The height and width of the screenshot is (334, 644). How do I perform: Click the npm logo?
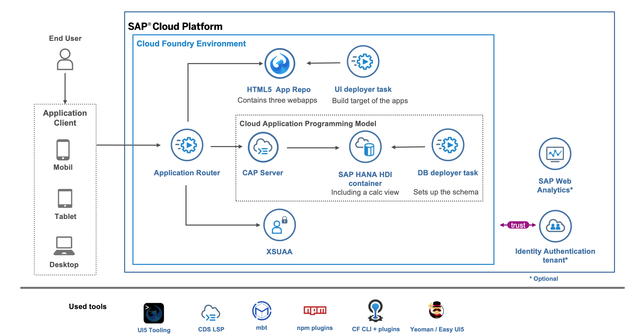click(x=315, y=310)
